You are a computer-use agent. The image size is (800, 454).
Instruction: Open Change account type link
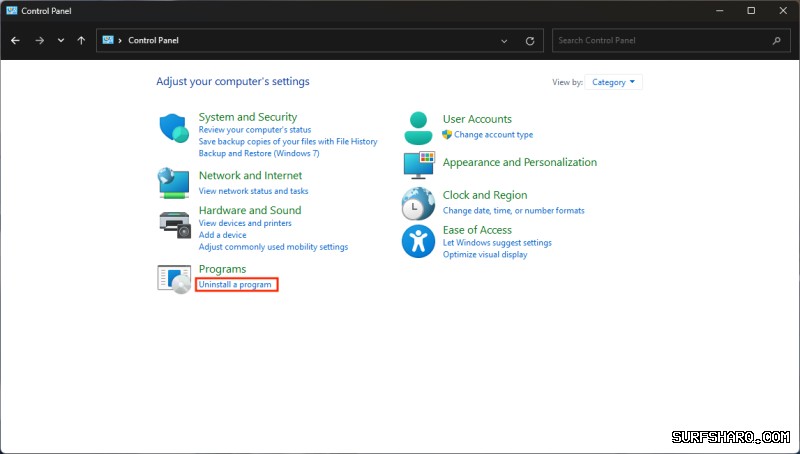click(493, 135)
